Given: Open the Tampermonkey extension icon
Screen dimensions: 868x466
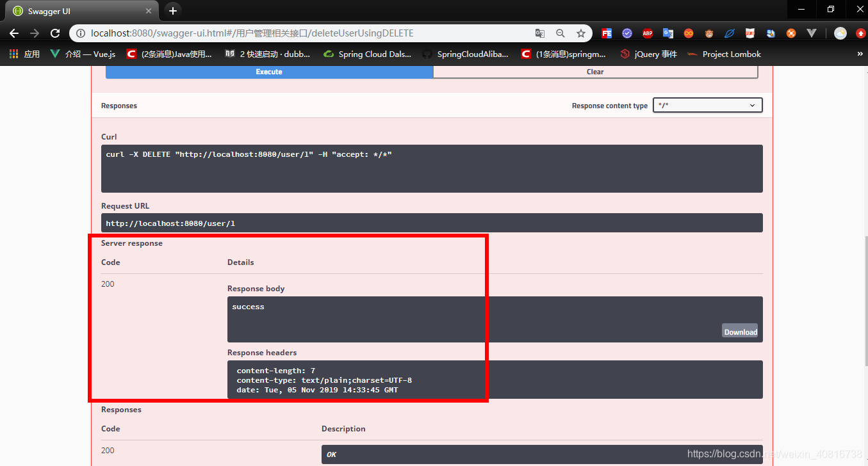Looking at the screenshot, I should [709, 33].
